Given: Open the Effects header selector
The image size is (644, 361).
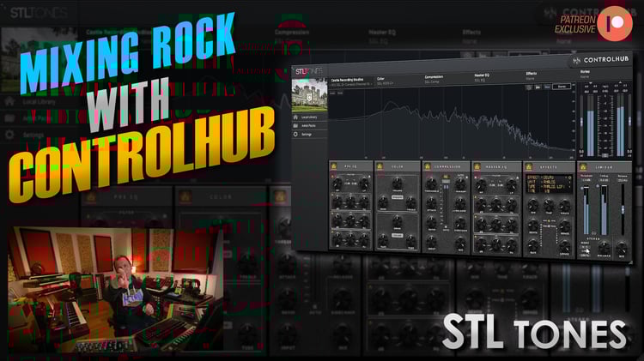Looking at the screenshot, I should [x=531, y=75].
